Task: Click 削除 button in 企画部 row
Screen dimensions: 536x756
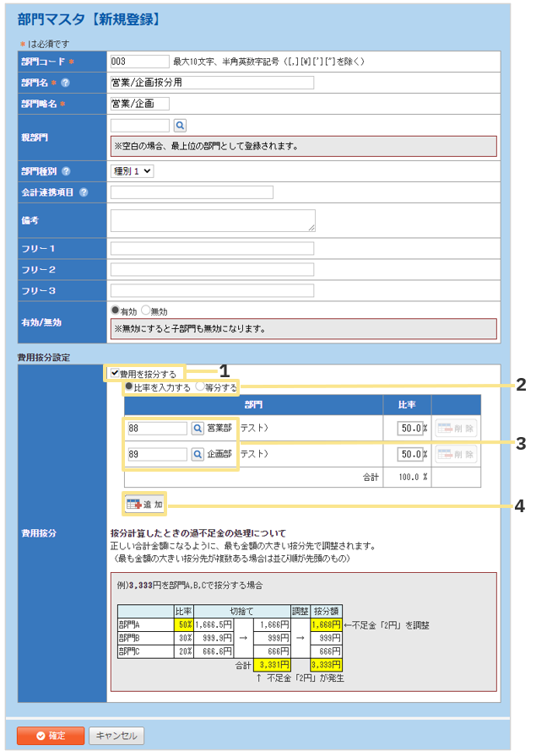Action: coord(456,454)
